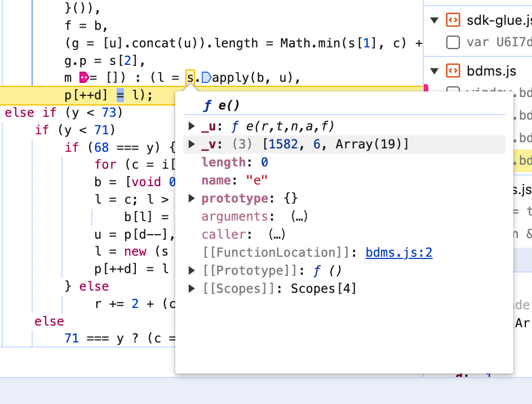Expand the _u property in popup

click(x=192, y=126)
